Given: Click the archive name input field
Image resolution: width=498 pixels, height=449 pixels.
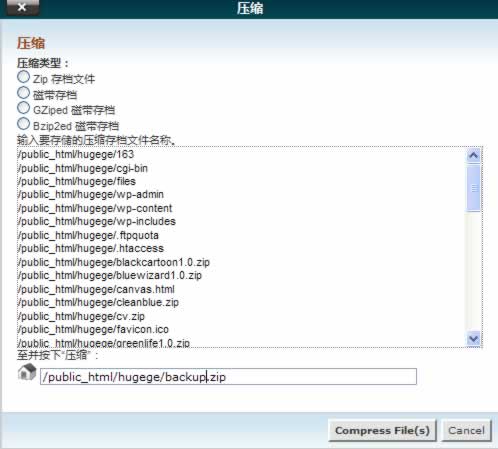Looking at the screenshot, I should click(x=228, y=377).
